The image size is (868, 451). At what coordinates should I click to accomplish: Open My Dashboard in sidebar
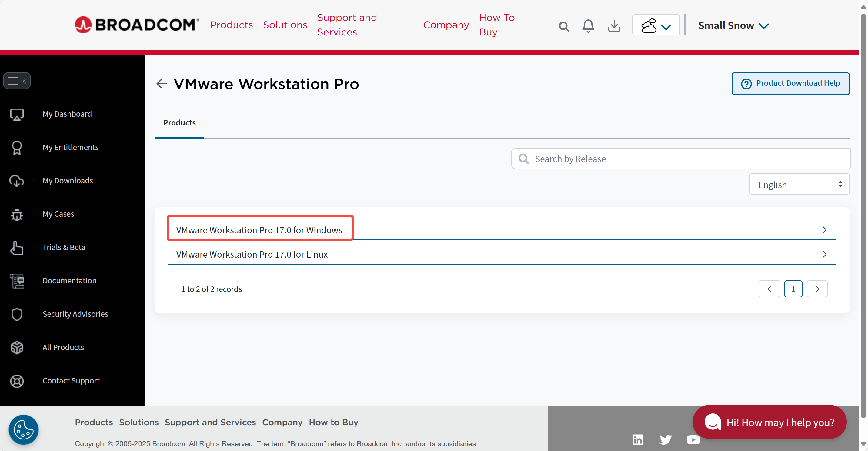click(x=67, y=114)
